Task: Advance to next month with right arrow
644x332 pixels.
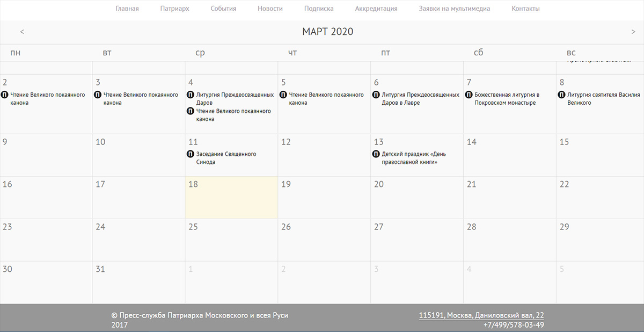Action: tap(633, 32)
